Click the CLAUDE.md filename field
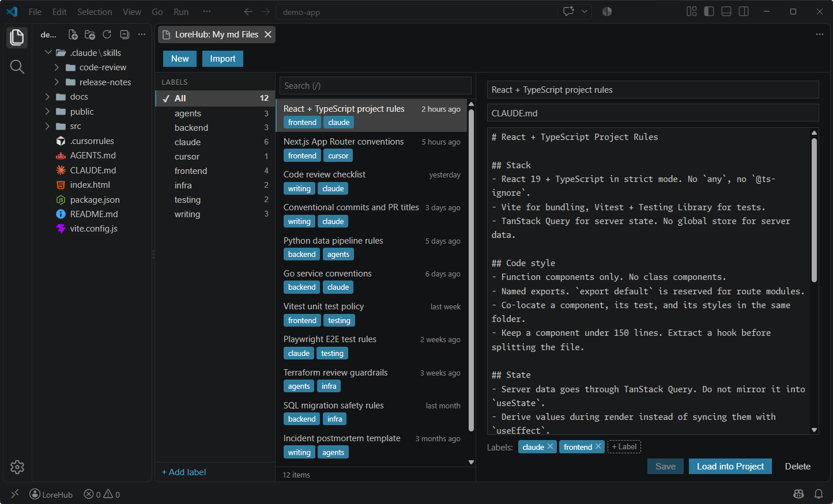The image size is (833, 504). coord(653,113)
